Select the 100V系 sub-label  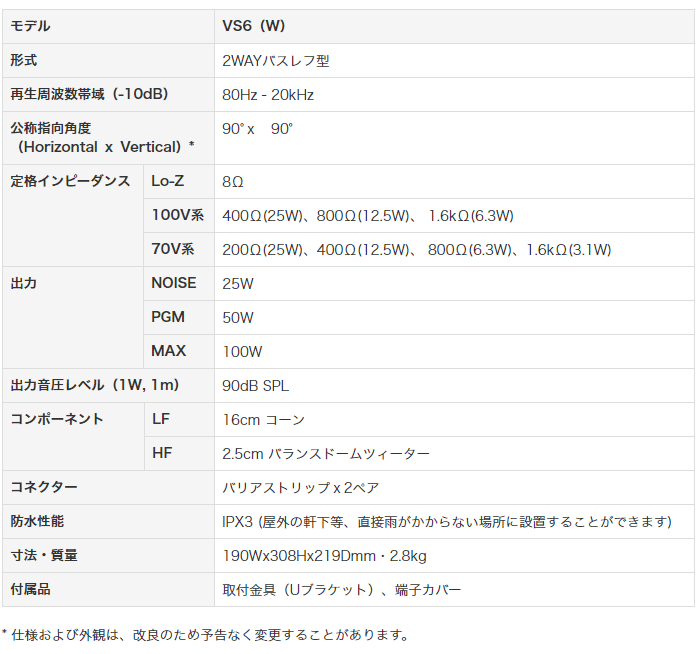click(178, 215)
